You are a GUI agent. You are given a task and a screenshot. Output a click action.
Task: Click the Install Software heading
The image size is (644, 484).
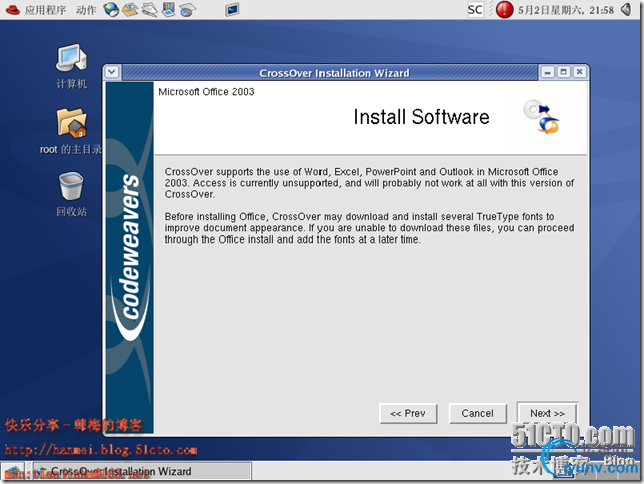coord(421,117)
